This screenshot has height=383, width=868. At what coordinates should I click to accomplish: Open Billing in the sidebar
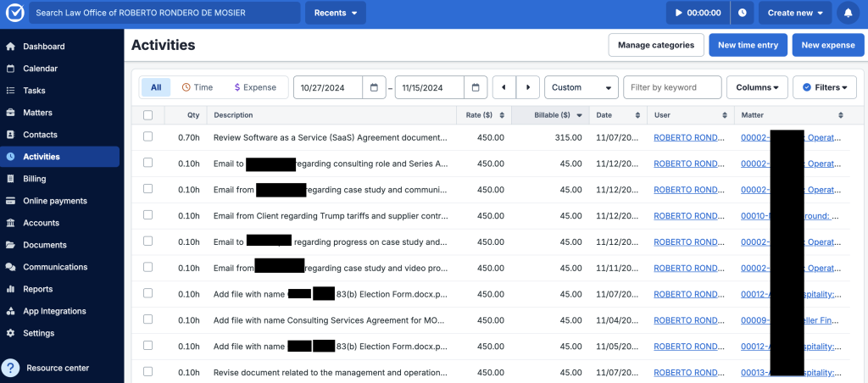(35, 179)
